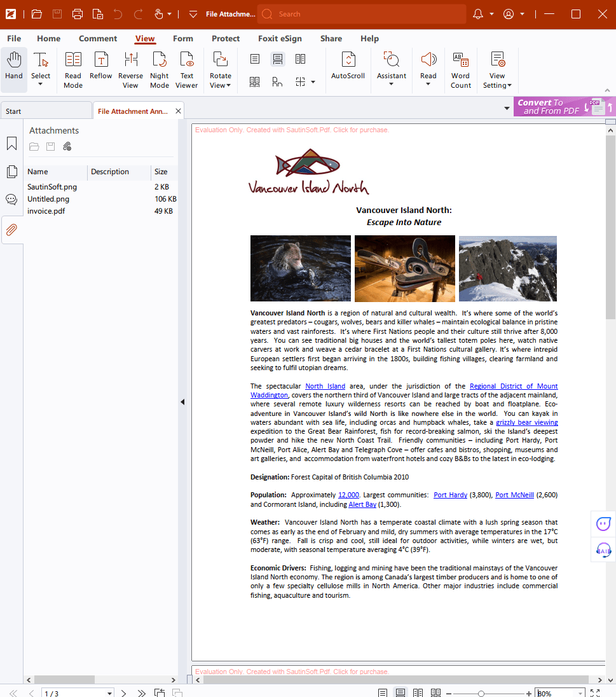Activate Reverse View
Screen dimensions: 616x697
130,67
